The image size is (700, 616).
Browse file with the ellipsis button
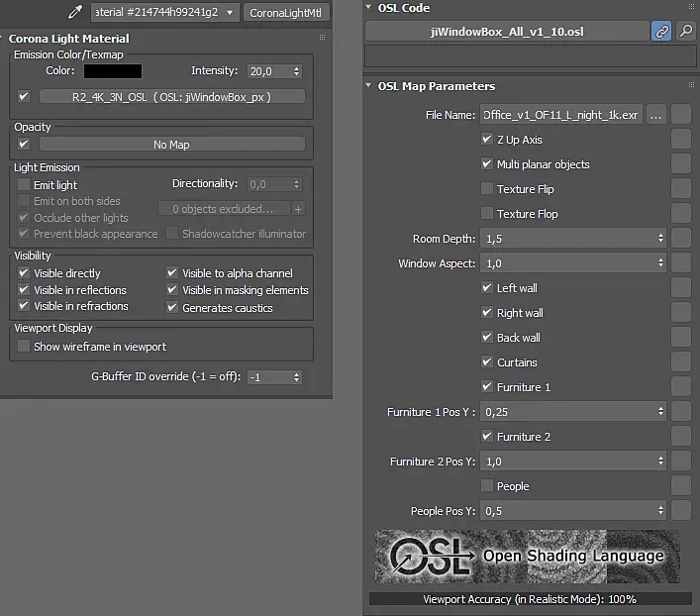pos(655,115)
